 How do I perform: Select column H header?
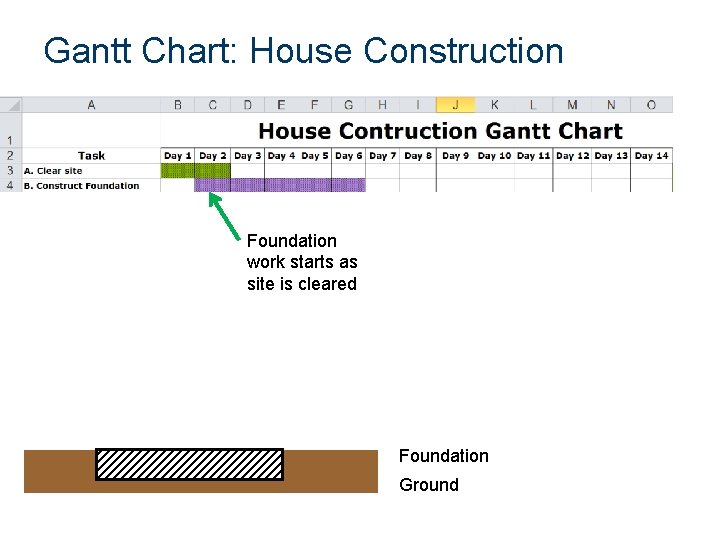click(382, 105)
